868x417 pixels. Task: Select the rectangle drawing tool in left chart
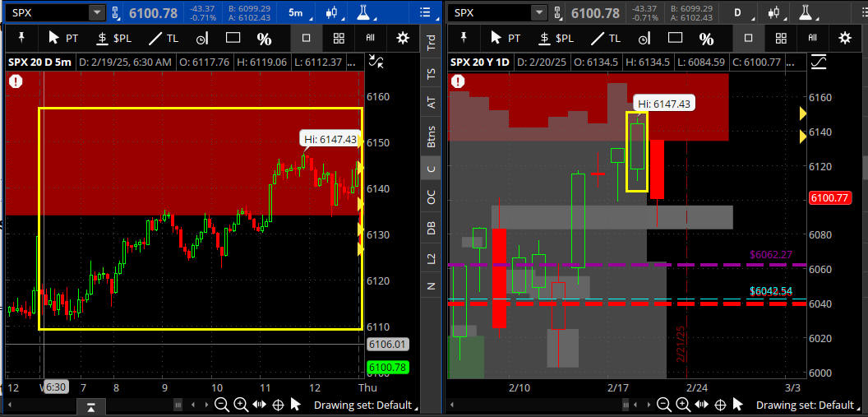pyautogui.click(x=233, y=38)
